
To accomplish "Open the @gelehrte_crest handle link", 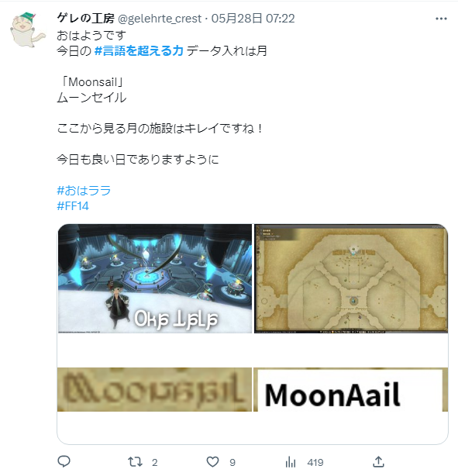I will (x=160, y=19).
